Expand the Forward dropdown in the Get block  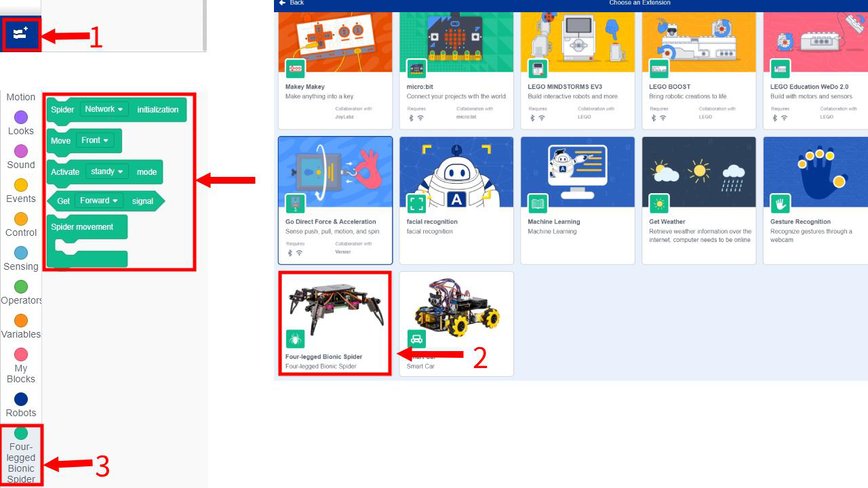tap(99, 201)
